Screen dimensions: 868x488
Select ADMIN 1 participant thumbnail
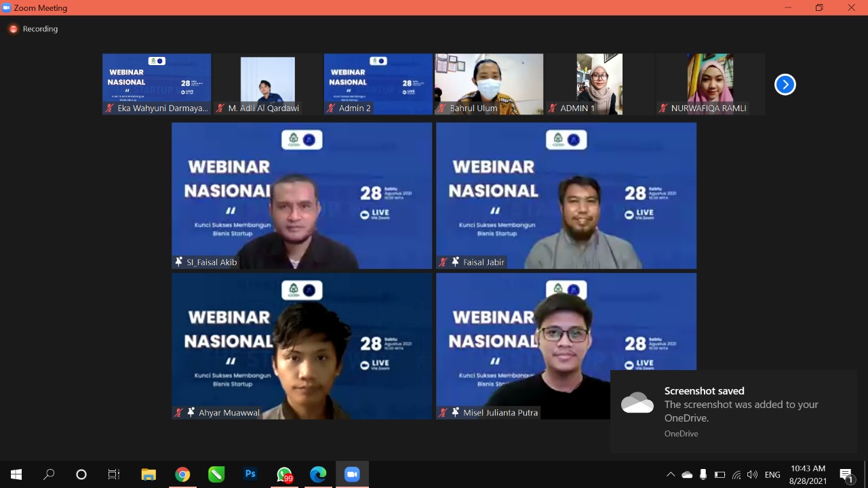[x=599, y=84]
